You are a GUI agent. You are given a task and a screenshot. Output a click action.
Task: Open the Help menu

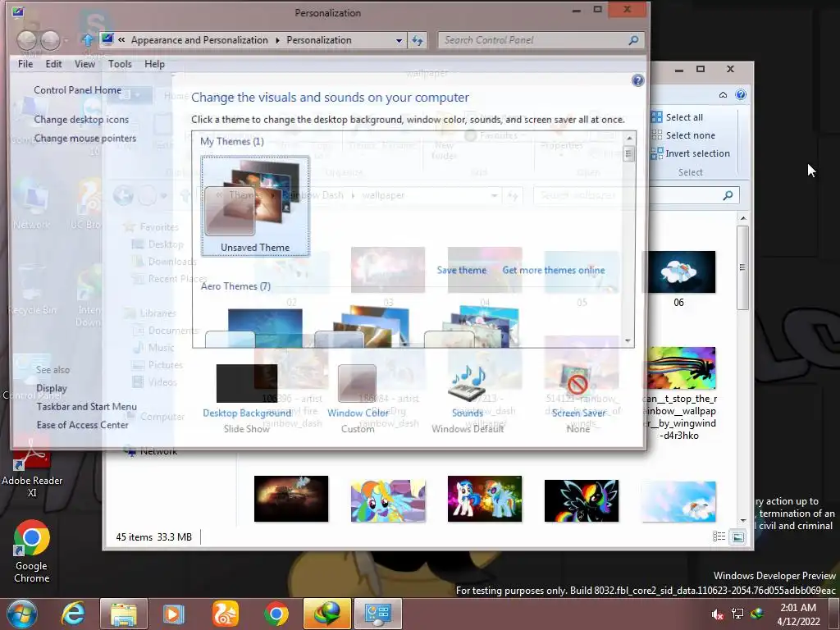point(154,64)
